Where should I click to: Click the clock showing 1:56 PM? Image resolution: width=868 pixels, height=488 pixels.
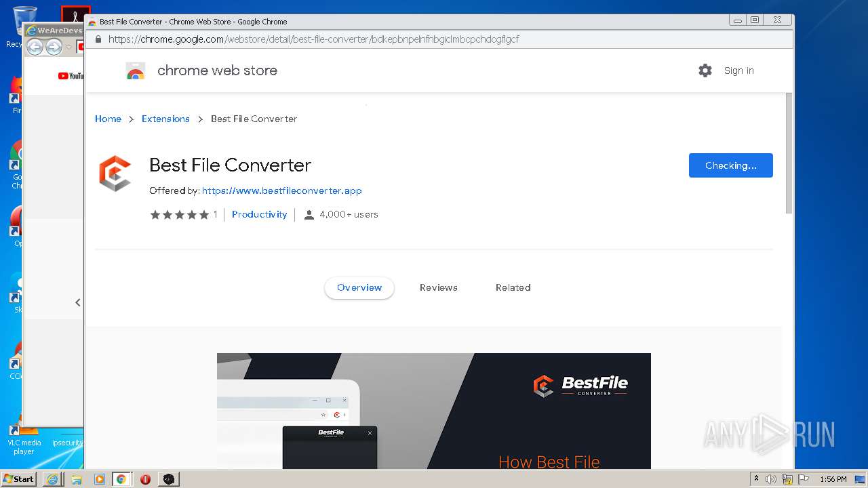(x=833, y=479)
